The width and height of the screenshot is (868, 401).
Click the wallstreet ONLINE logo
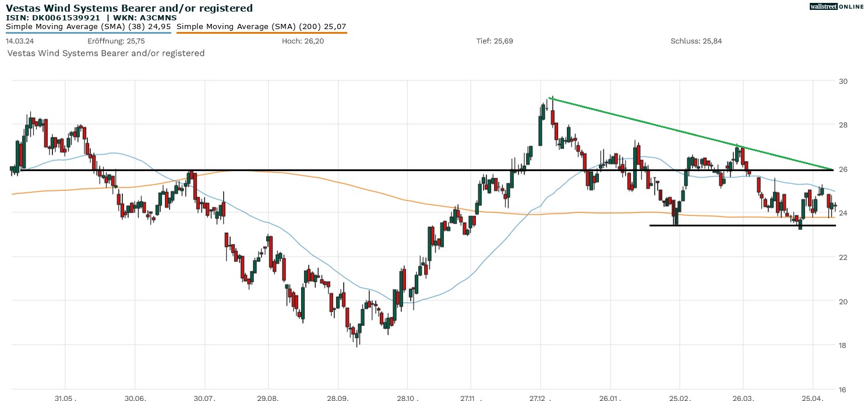837,6
